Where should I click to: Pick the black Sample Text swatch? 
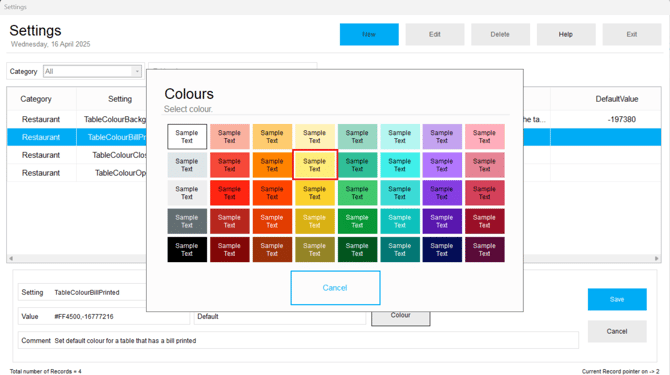(x=187, y=249)
